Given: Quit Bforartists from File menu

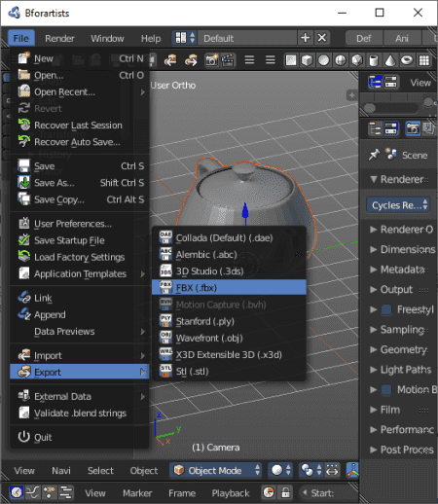Looking at the screenshot, I should point(80,437).
